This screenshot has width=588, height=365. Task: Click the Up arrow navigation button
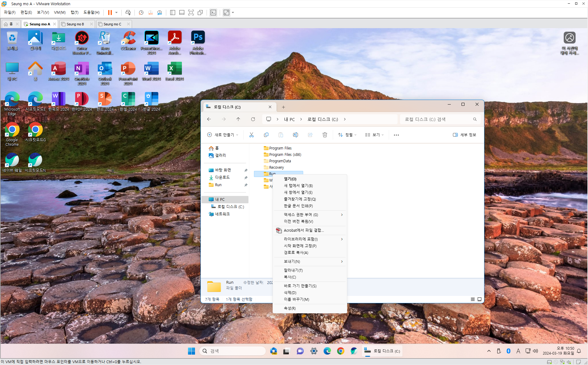[238, 119]
